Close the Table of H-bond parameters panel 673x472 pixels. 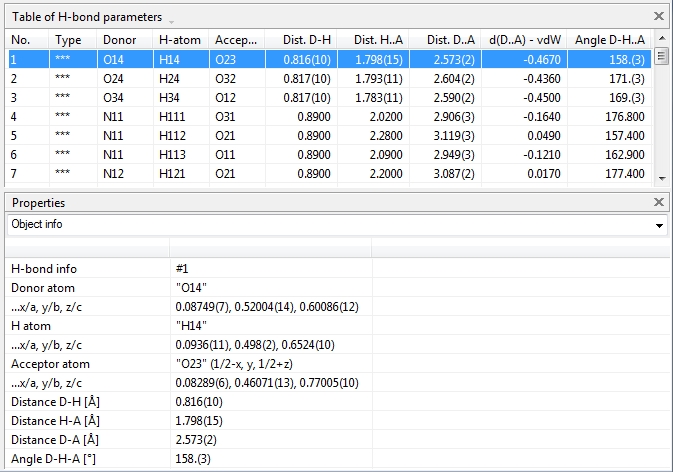pyautogui.click(x=658, y=16)
